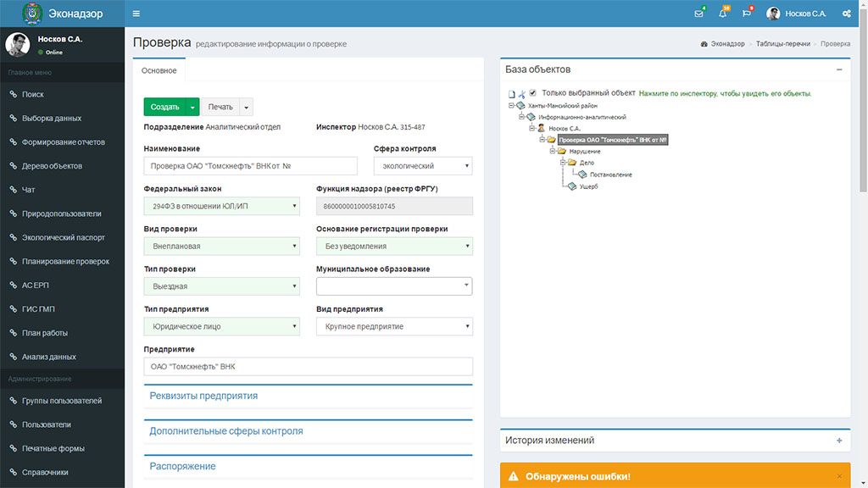
Task: Toggle the 'Только выбранный объект' checkbox
Action: coord(533,93)
